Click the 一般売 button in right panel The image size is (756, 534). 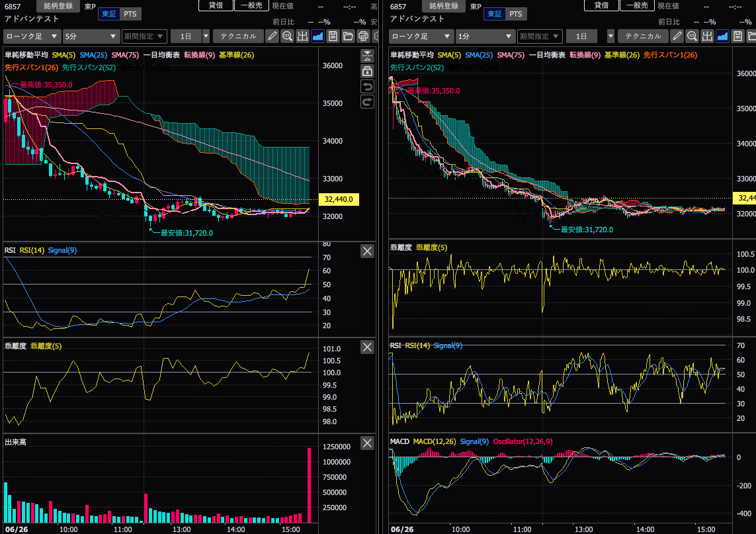pos(637,5)
